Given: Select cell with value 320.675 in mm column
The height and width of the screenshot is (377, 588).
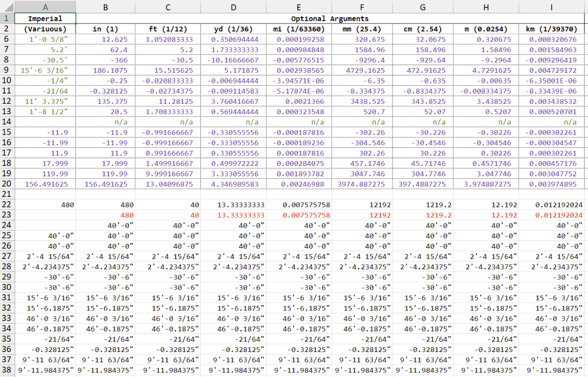Looking at the screenshot, I should [x=362, y=39].
